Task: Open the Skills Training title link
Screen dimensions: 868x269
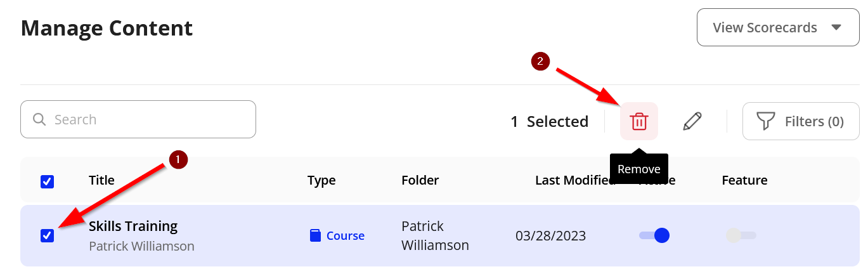Action: [133, 226]
